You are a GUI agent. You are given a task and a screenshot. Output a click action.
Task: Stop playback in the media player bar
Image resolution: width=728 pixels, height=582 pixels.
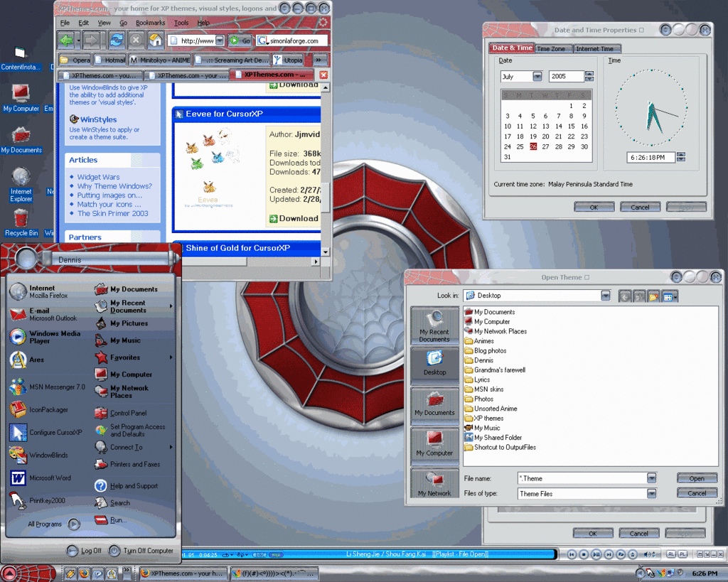pyautogui.click(x=584, y=554)
